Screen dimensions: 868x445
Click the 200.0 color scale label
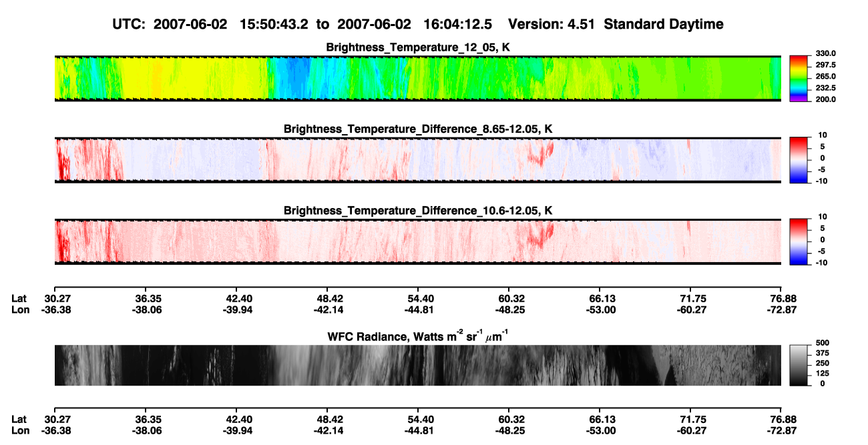[x=826, y=99]
